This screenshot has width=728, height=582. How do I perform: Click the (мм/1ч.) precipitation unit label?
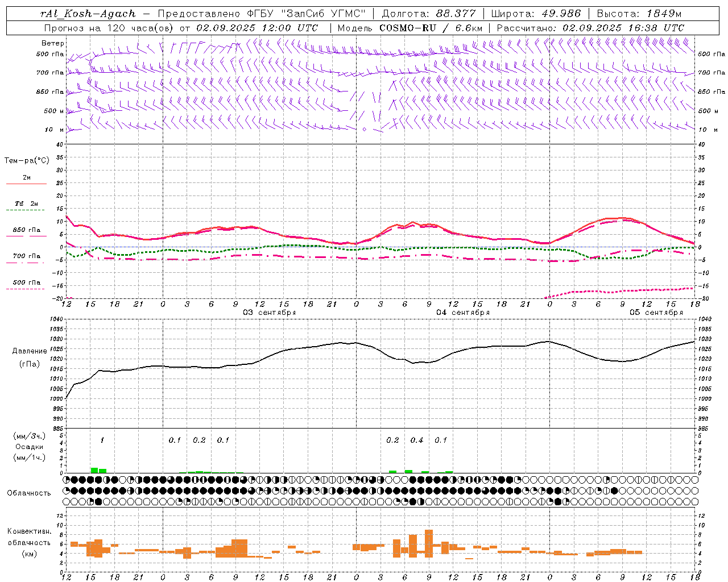click(x=30, y=458)
